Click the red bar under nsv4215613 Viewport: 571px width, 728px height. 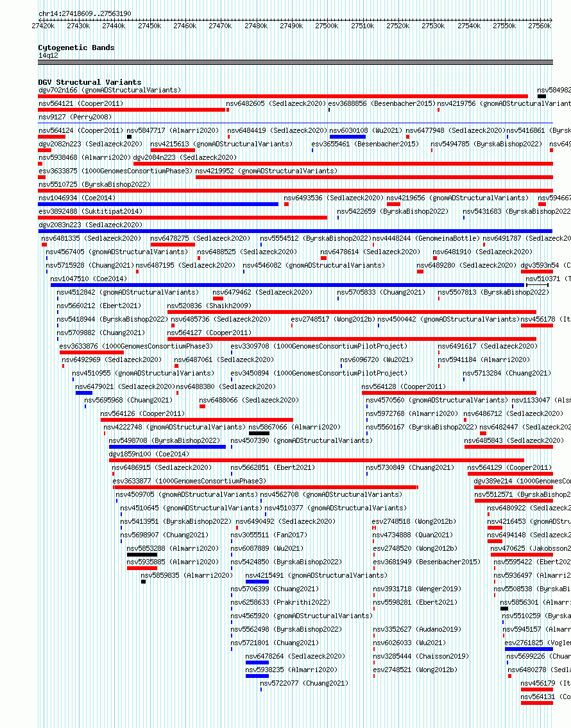(173, 150)
